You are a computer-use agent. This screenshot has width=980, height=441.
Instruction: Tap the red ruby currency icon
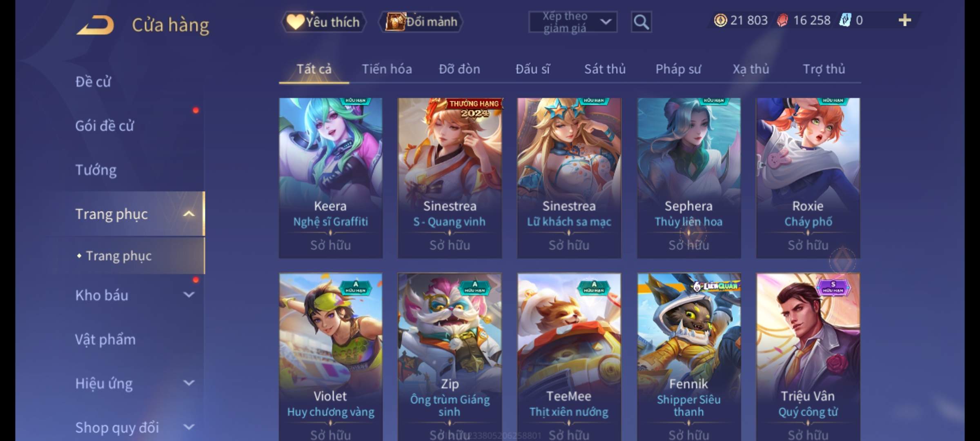pyautogui.click(x=782, y=20)
